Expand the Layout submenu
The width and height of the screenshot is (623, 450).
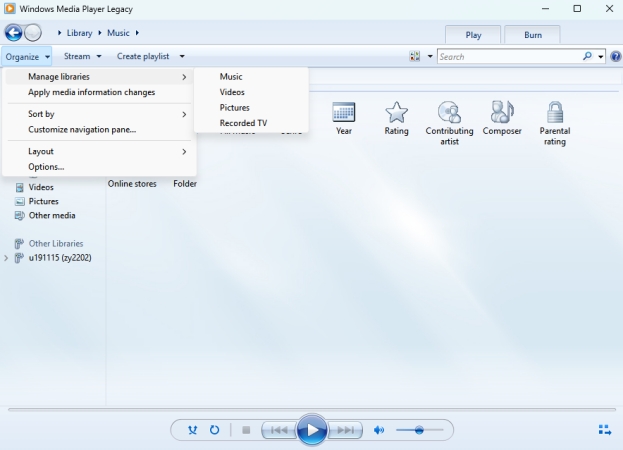tap(99, 151)
